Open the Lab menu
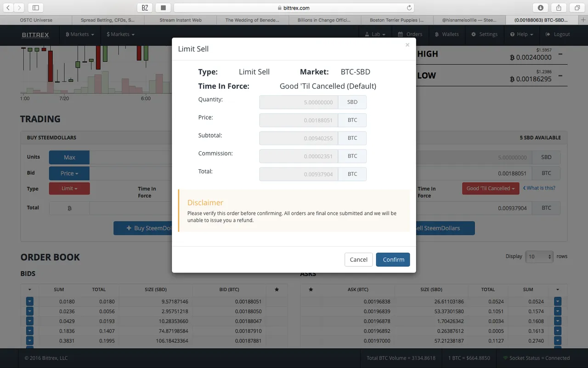This screenshot has width=588, height=368. tap(375, 34)
